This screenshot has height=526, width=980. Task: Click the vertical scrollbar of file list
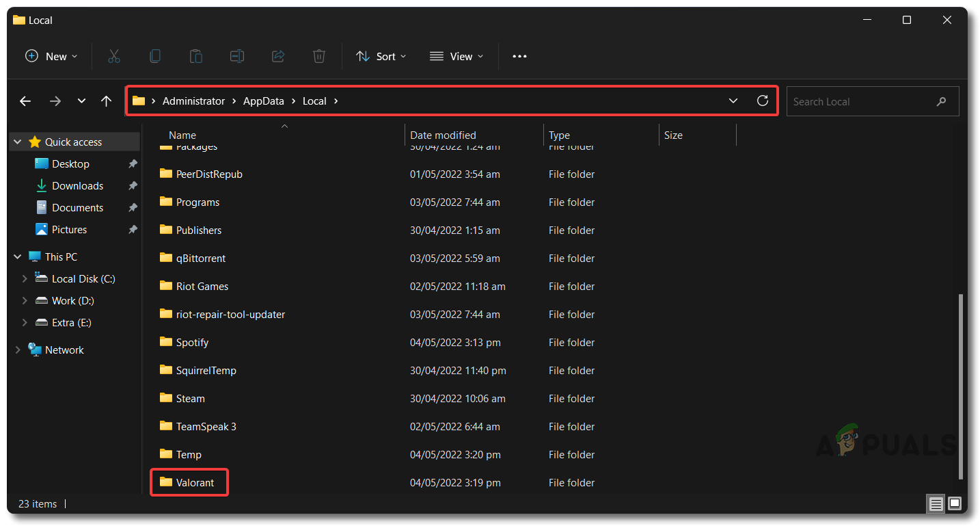(960, 386)
